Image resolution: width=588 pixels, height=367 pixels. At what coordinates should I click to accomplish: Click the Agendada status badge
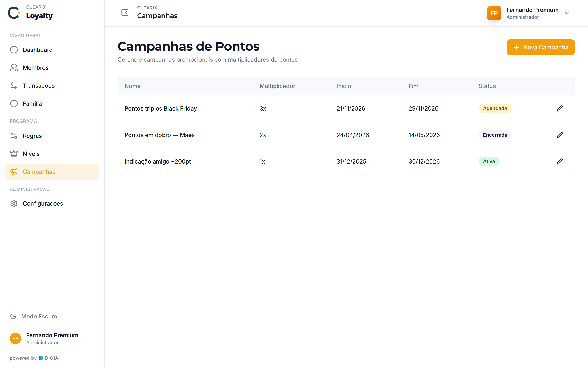(495, 108)
